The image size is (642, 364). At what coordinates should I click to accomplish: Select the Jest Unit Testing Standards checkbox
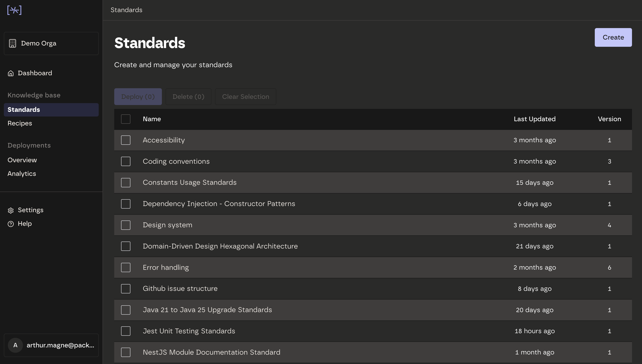(x=126, y=331)
